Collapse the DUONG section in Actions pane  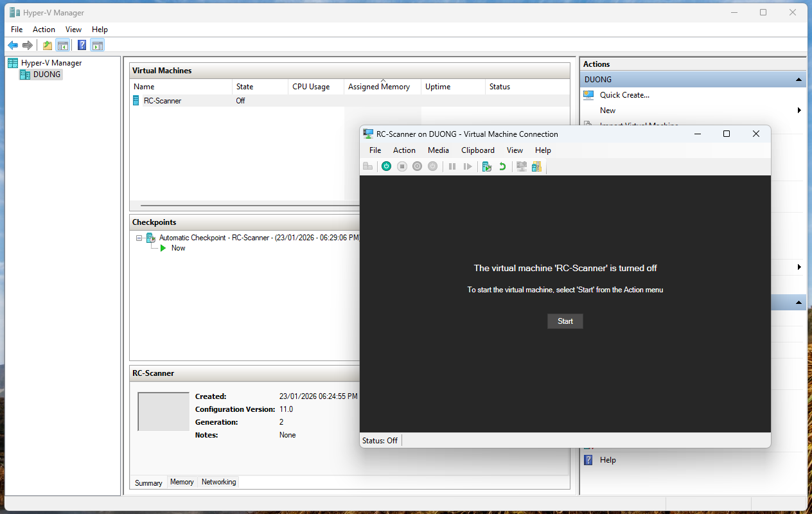[799, 80]
